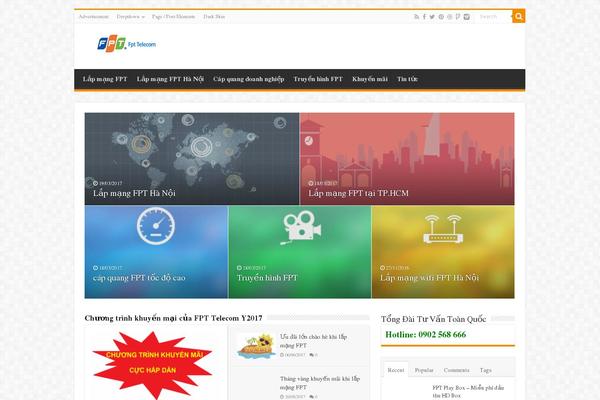
Task: Open the cáp quang FPT tốc độ cao title
Action: [x=139, y=278]
